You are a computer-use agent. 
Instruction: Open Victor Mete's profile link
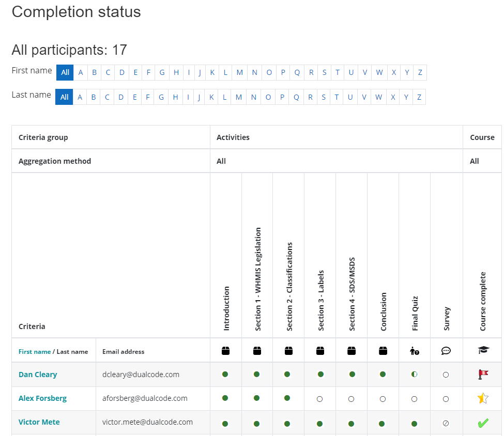pos(39,422)
